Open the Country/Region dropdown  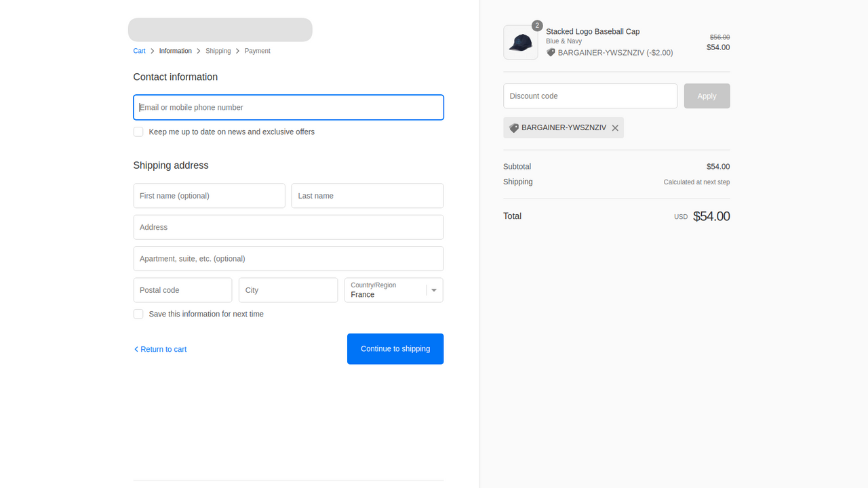(387, 290)
